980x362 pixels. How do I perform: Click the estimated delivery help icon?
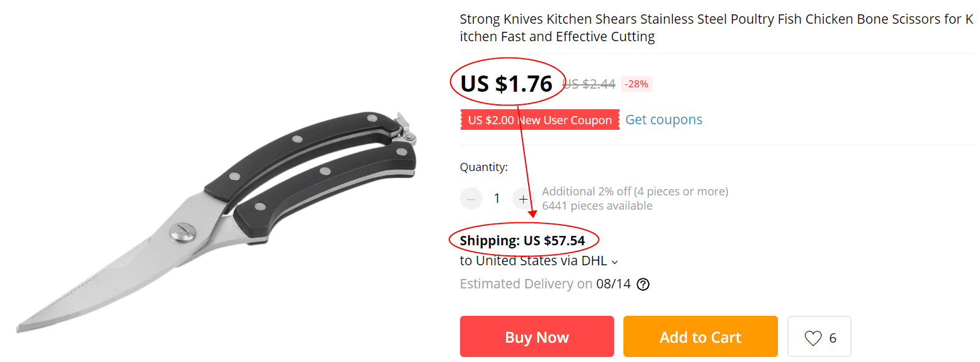[x=643, y=285]
